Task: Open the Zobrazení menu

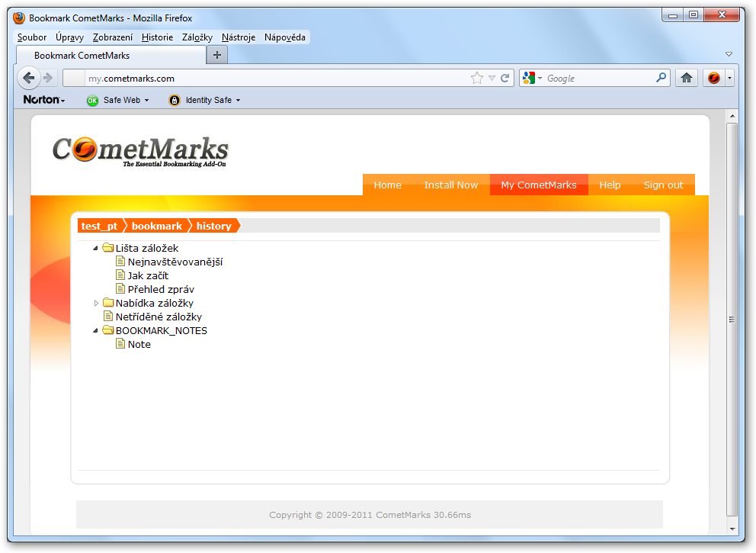Action: point(113,37)
